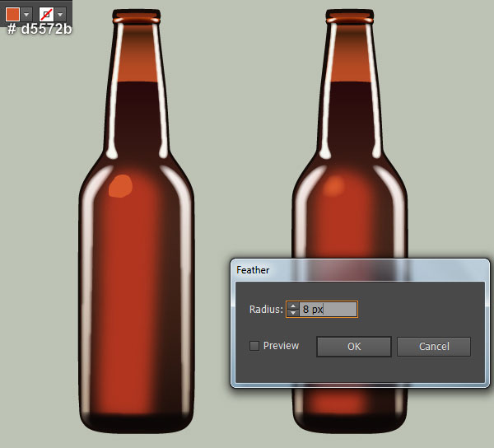Click the # d5572b hex color text
Viewport: 494px width, 448px height.
pyautogui.click(x=40, y=29)
